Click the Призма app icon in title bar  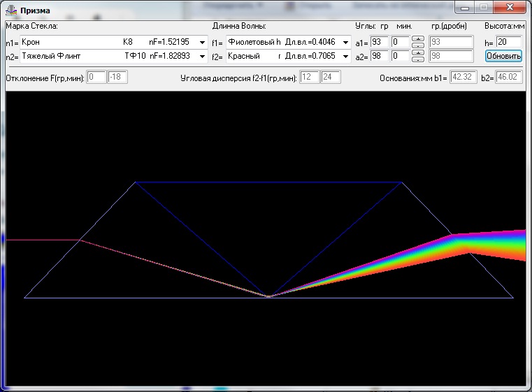point(11,10)
